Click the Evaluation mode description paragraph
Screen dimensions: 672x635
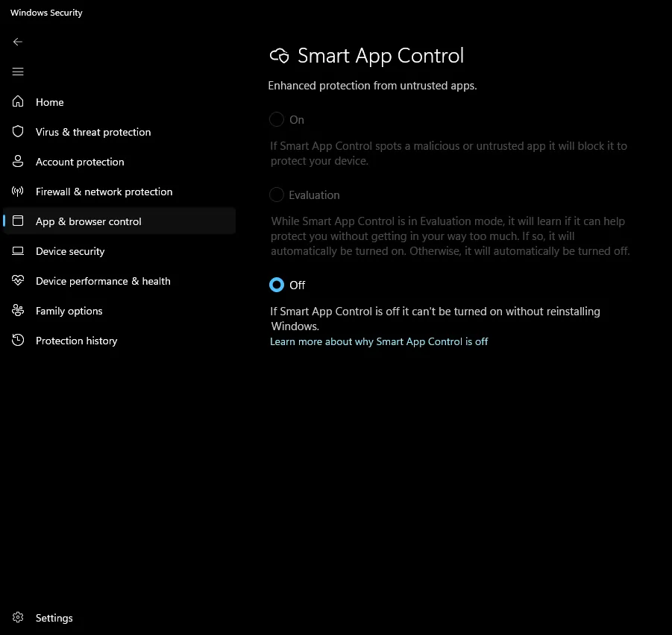pyautogui.click(x=450, y=236)
